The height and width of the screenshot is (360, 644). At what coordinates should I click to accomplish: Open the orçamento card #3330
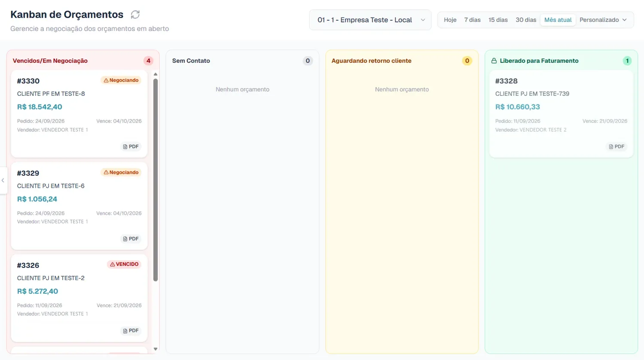(79, 114)
